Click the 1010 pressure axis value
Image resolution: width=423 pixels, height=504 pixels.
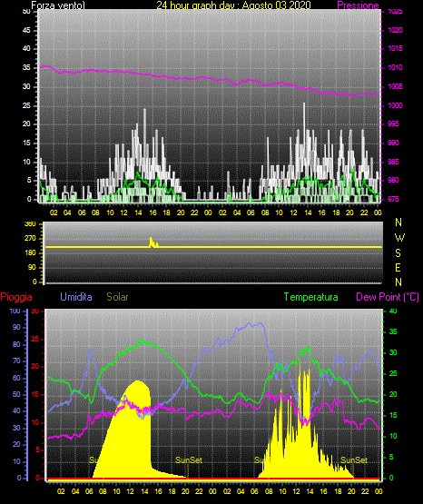click(x=395, y=67)
